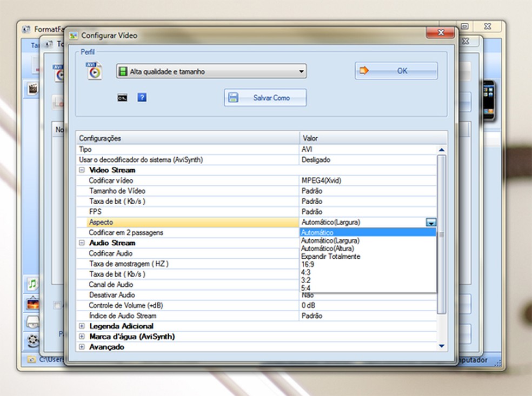Image resolution: width=532 pixels, height=396 pixels.
Task: Collapse the Video Stream section
Action: tap(82, 170)
